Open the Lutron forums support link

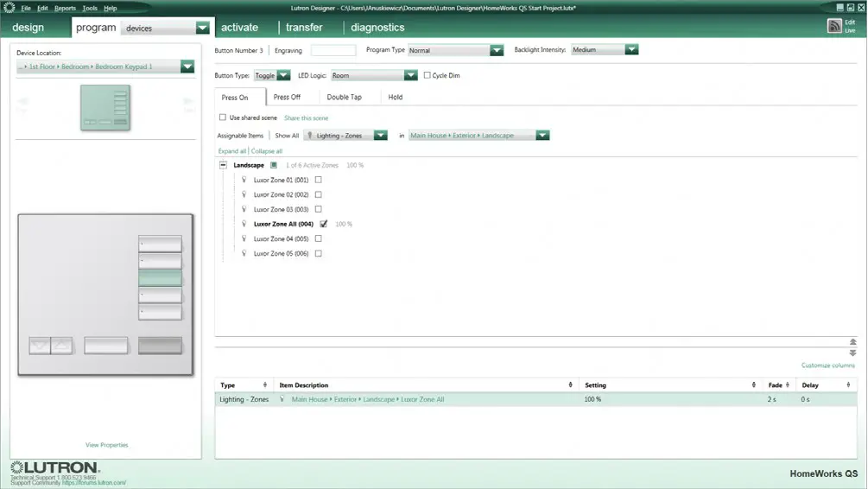94,483
